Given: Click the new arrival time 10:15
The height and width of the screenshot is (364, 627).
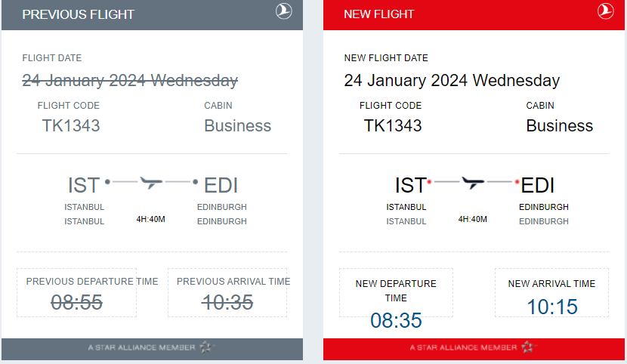Looking at the screenshot, I should (x=552, y=307).
